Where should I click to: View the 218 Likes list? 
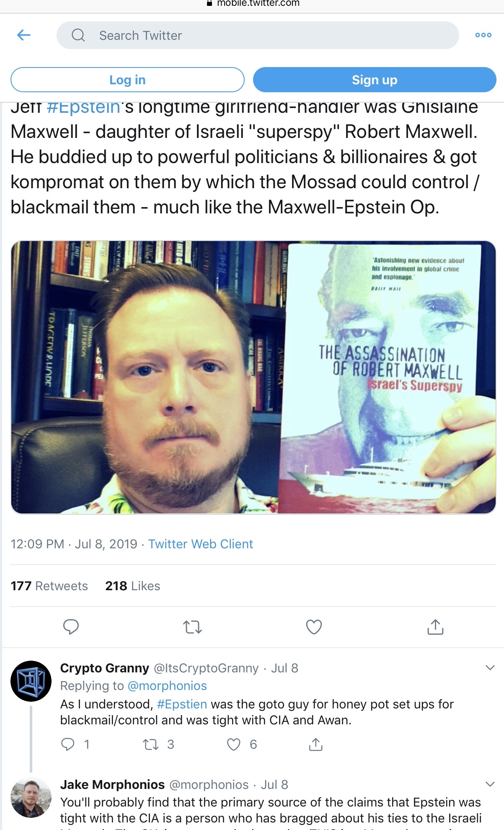[133, 586]
